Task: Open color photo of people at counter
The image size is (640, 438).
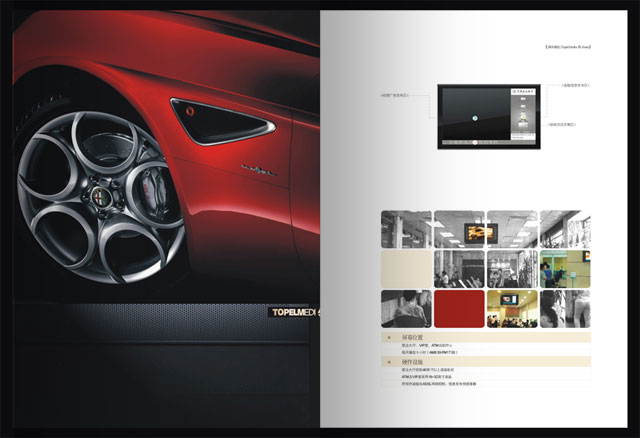Action: 565,269
